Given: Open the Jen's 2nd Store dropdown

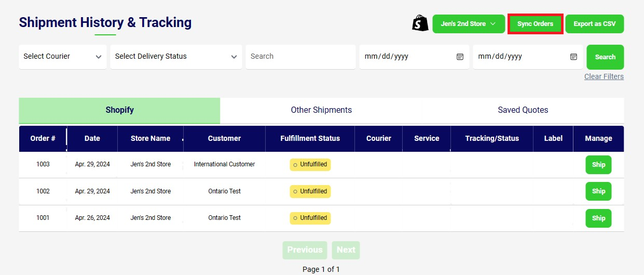Looking at the screenshot, I should pyautogui.click(x=469, y=24).
